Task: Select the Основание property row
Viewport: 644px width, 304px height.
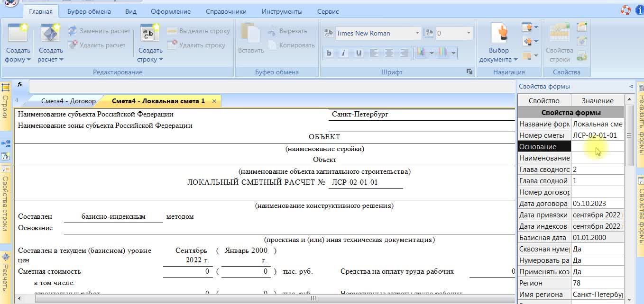Action: [570, 147]
